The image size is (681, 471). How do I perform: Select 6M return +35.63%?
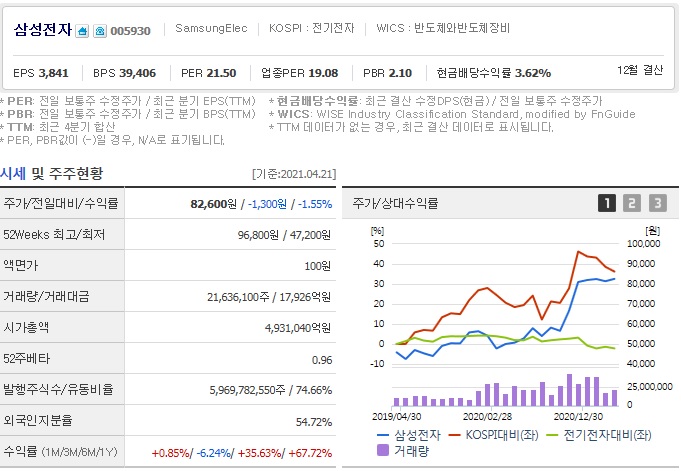[259, 453]
